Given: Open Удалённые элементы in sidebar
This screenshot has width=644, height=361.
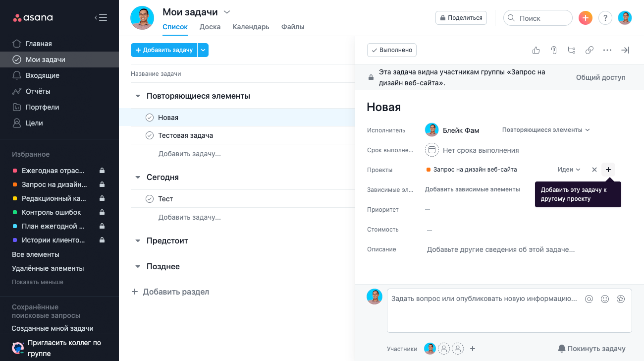Looking at the screenshot, I should click(48, 268).
